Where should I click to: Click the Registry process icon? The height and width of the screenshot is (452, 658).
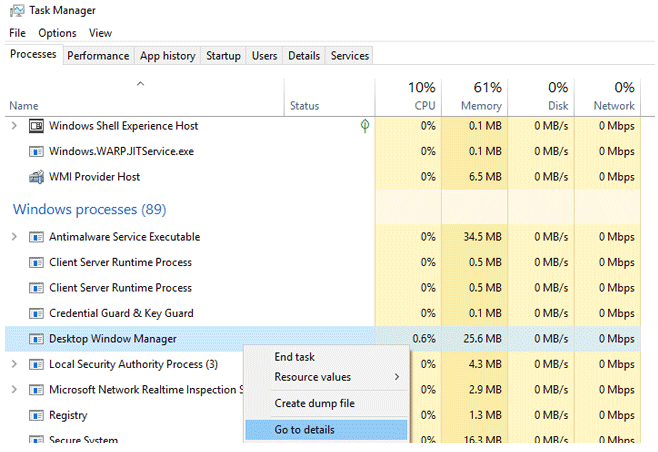pos(36,415)
